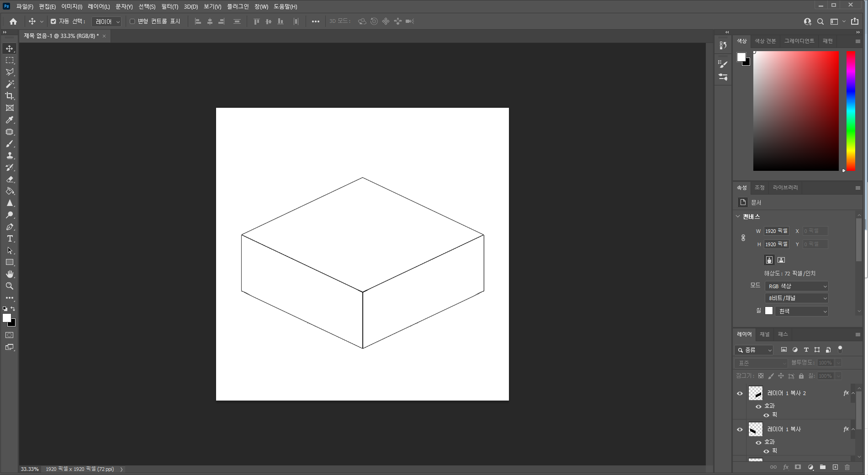Swap foreground and background colors in toolbar
868x475 pixels.
coord(13,309)
